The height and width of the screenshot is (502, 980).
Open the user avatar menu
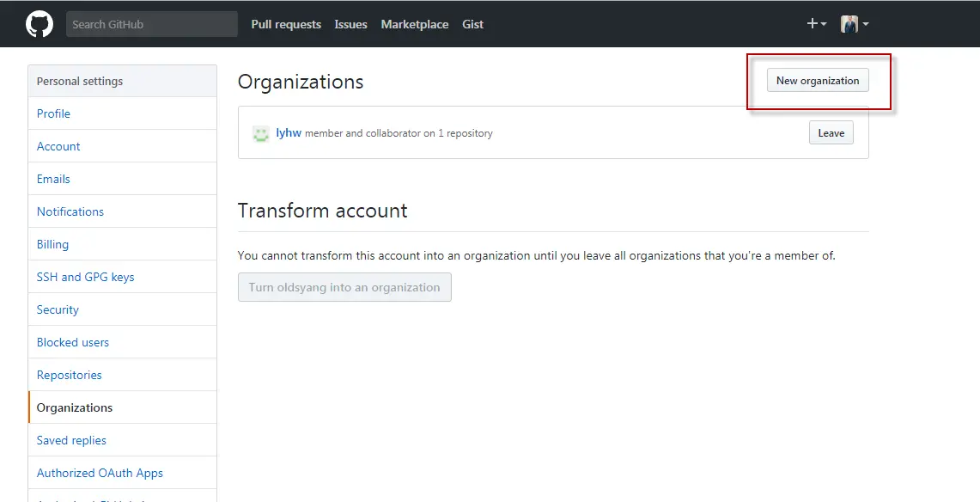point(855,24)
